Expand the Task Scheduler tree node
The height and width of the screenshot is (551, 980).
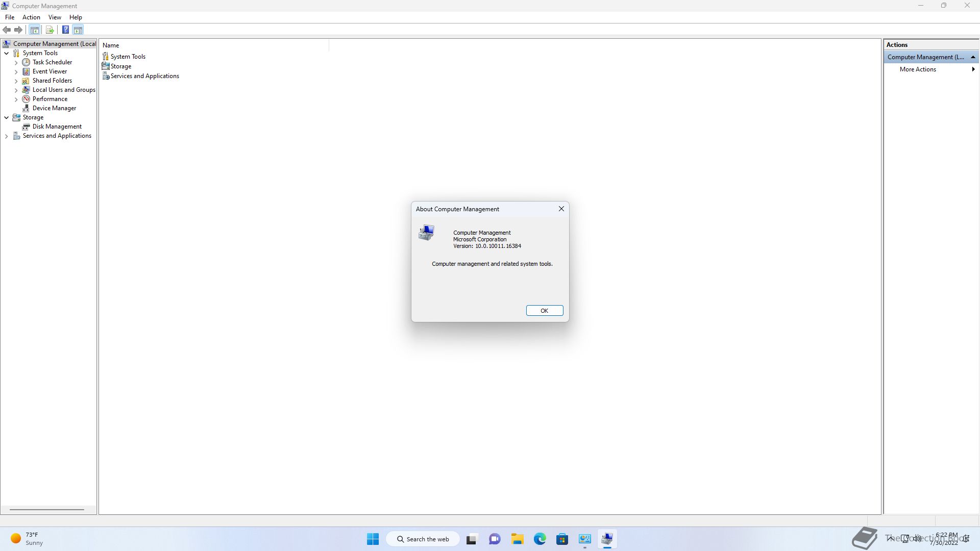pyautogui.click(x=16, y=63)
